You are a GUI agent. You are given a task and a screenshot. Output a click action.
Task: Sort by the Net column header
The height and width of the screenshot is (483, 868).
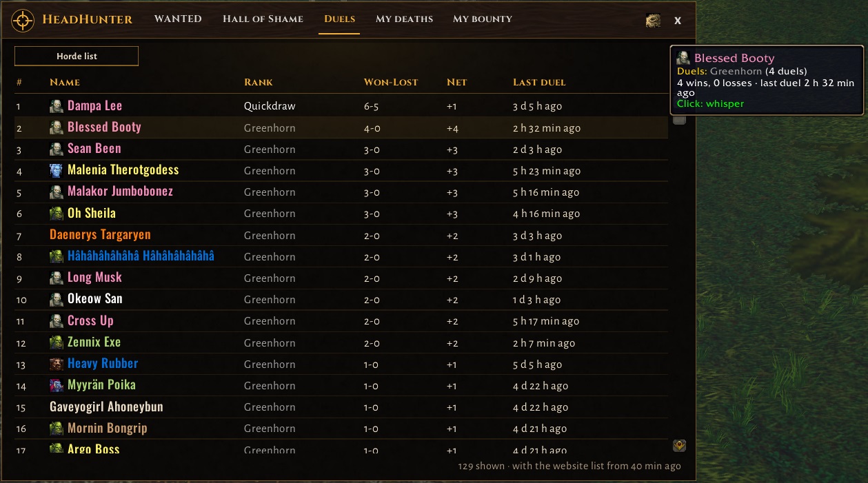coord(456,82)
